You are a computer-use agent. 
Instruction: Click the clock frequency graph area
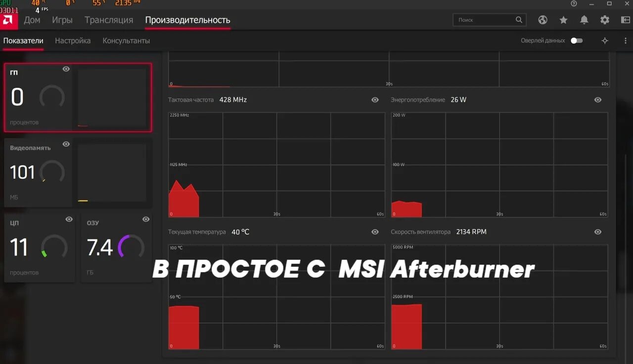tap(276, 164)
